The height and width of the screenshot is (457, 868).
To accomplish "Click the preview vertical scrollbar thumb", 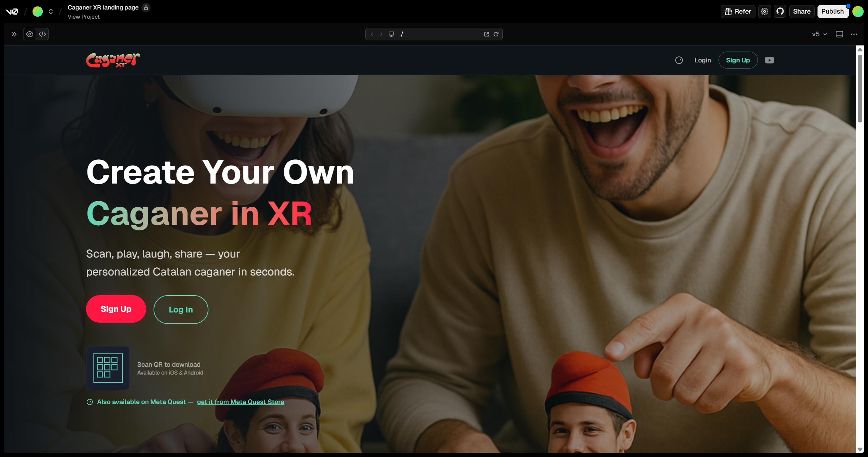I will 860,88.
